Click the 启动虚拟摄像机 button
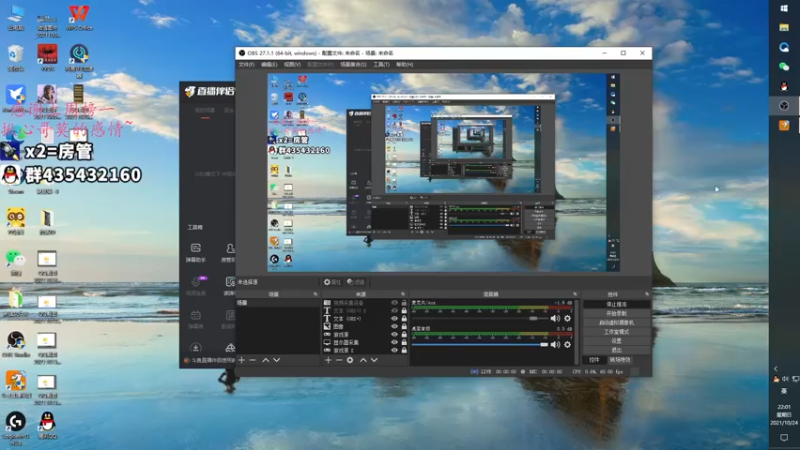Image resolution: width=800 pixels, height=450 pixels. pos(617,322)
